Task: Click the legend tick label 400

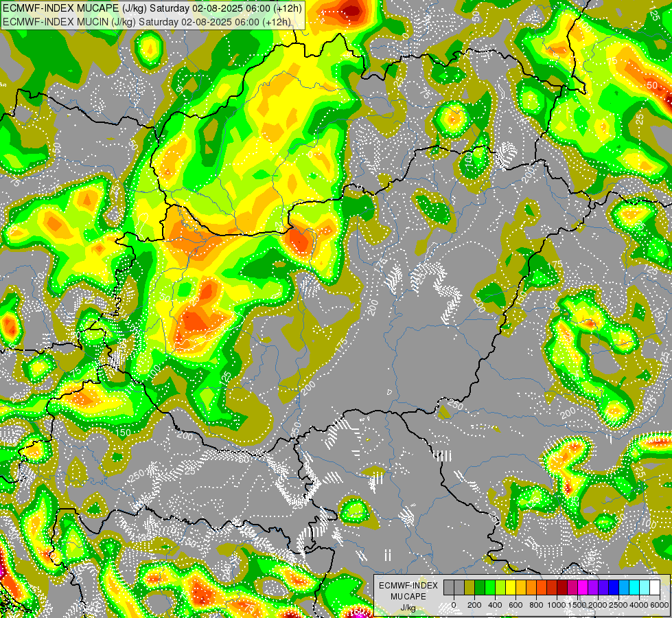Action: click(495, 605)
